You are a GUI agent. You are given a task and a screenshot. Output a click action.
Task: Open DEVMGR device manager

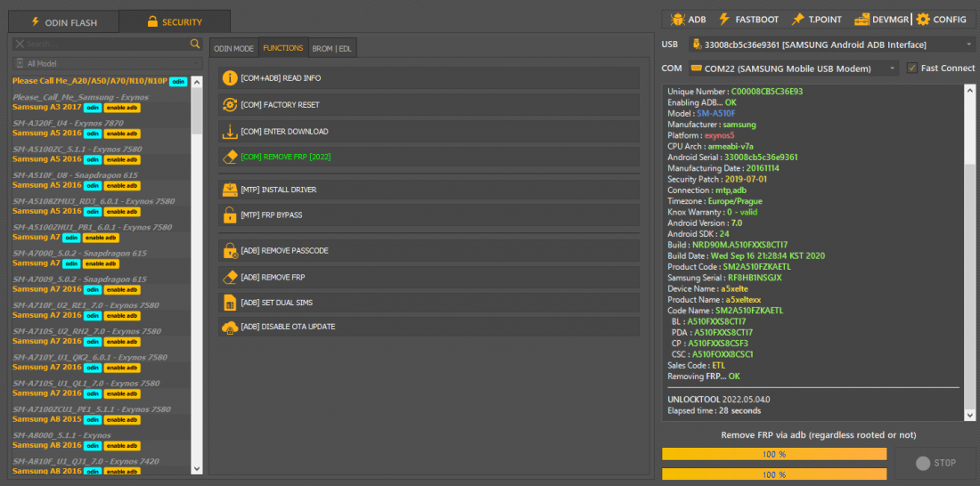coord(882,20)
